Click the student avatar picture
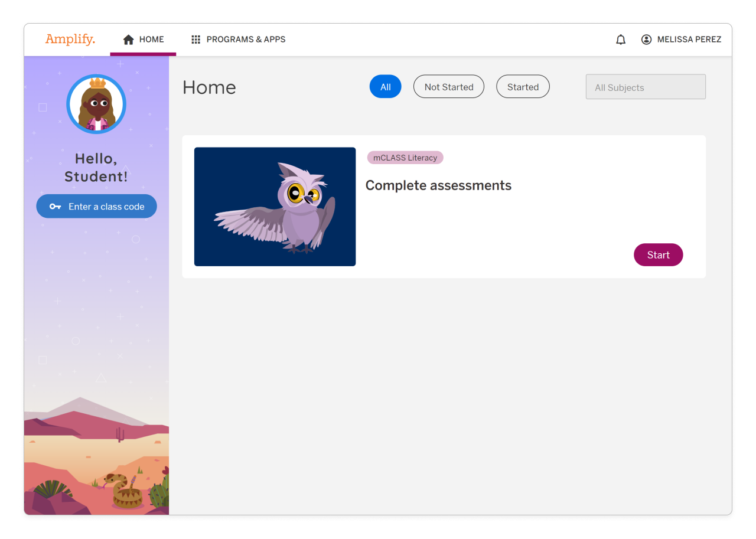Screen dimensions: 756x539 coord(96,104)
